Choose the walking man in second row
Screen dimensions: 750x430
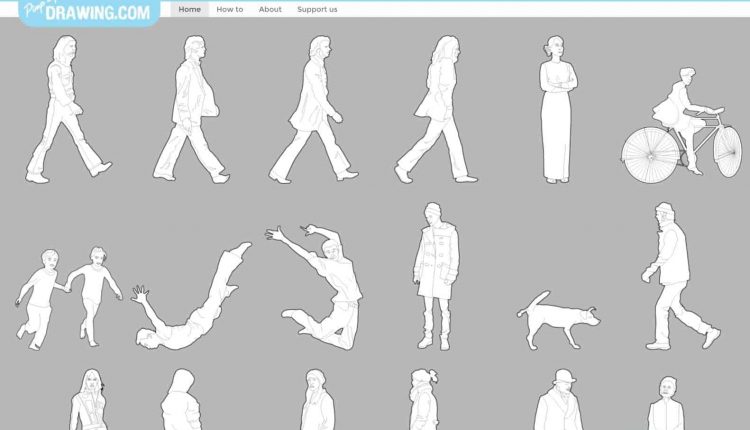pyautogui.click(x=678, y=277)
